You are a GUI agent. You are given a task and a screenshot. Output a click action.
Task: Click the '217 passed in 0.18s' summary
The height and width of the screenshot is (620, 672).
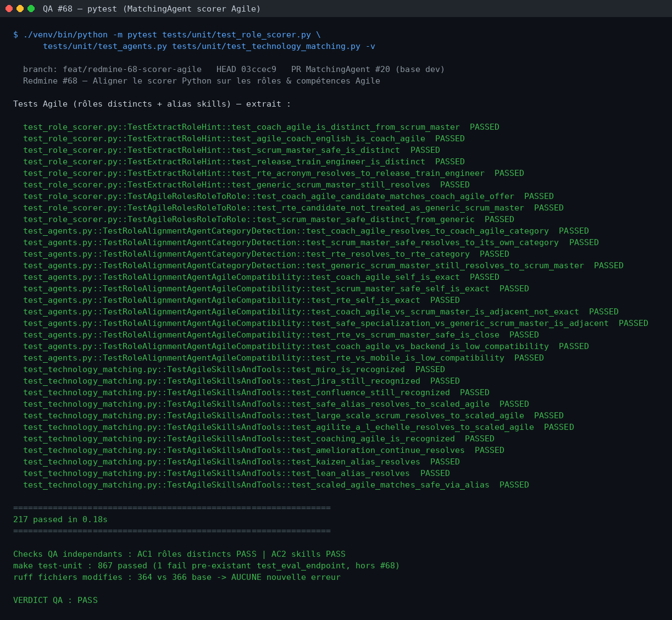pos(60,519)
